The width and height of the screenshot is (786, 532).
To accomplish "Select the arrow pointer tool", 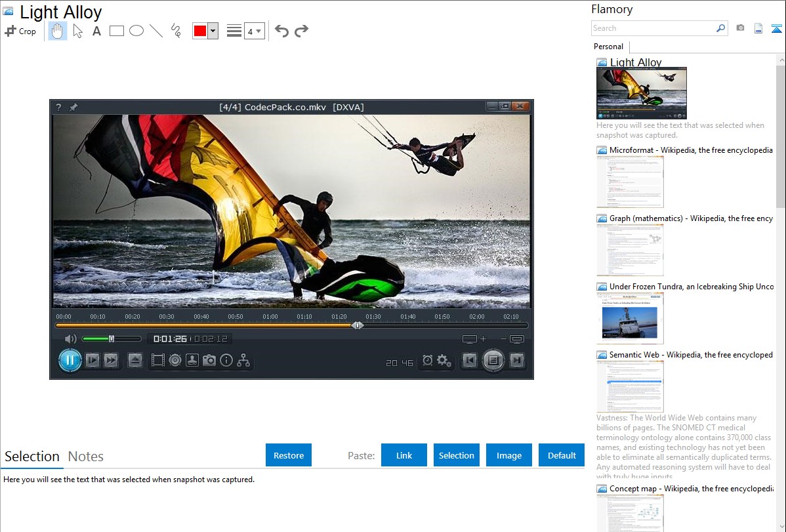I will [x=77, y=31].
